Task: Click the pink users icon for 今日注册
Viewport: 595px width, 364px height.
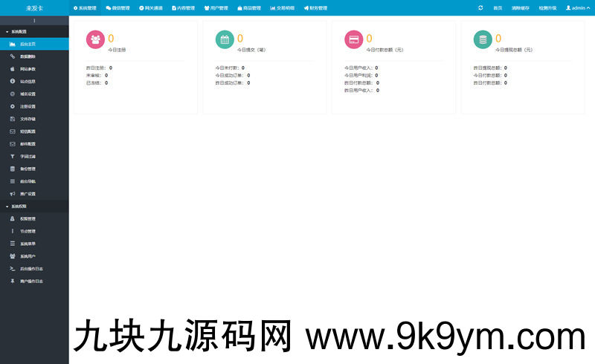Action: (95, 40)
